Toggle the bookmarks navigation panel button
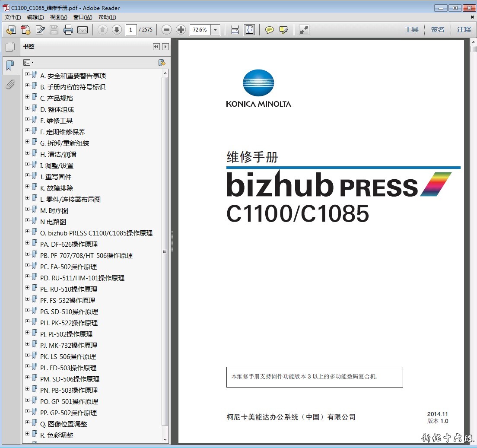 click(10, 66)
